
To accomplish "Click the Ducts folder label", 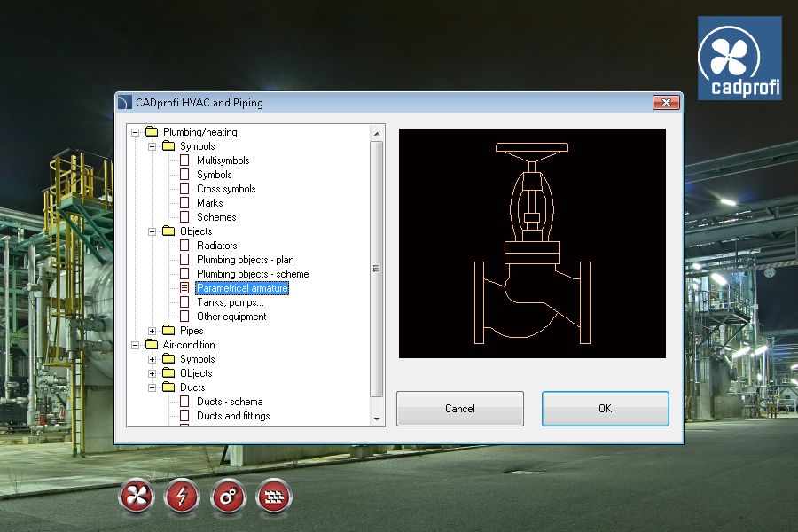I will coord(192,387).
